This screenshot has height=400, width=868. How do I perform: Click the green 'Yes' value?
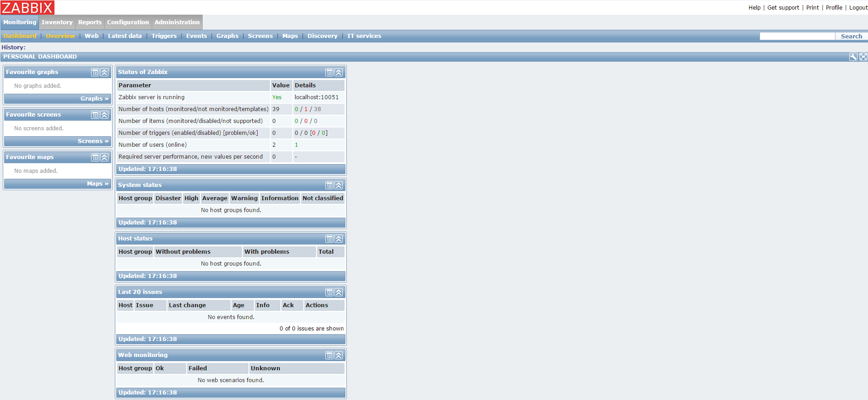click(x=277, y=97)
